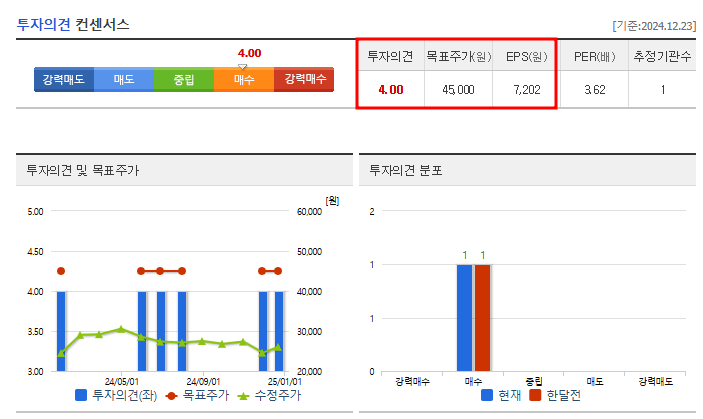Viewport: 703px width, 419px height.
Task: Click the 24/05/01 x-axis label
Action: 122,381
